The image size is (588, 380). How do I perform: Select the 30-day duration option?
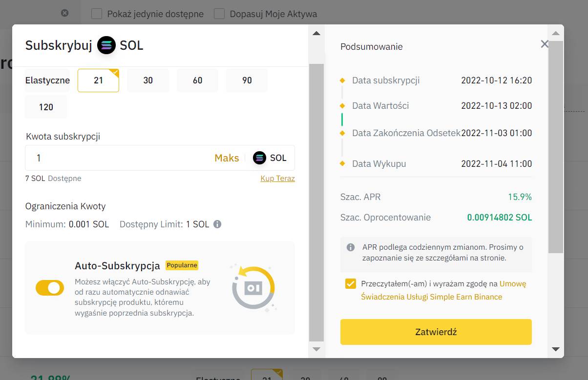(x=148, y=80)
